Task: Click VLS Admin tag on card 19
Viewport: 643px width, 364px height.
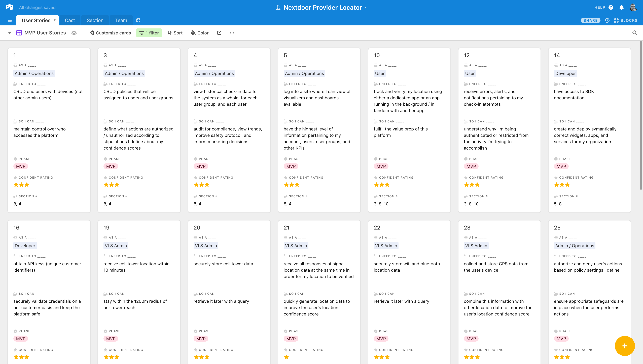Action: pos(116,246)
